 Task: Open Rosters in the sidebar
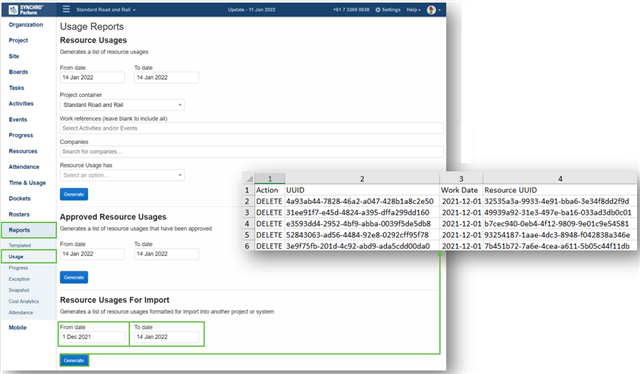[x=19, y=214]
